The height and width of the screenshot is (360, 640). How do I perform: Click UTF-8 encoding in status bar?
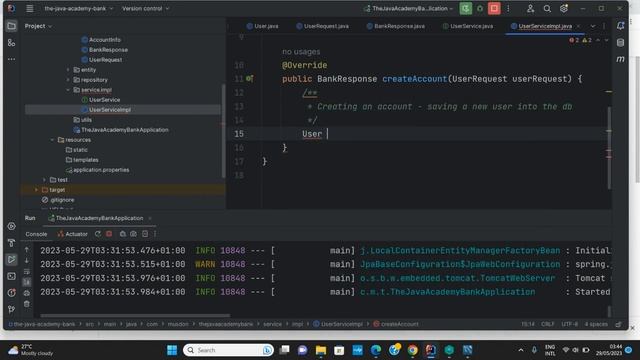569,324
